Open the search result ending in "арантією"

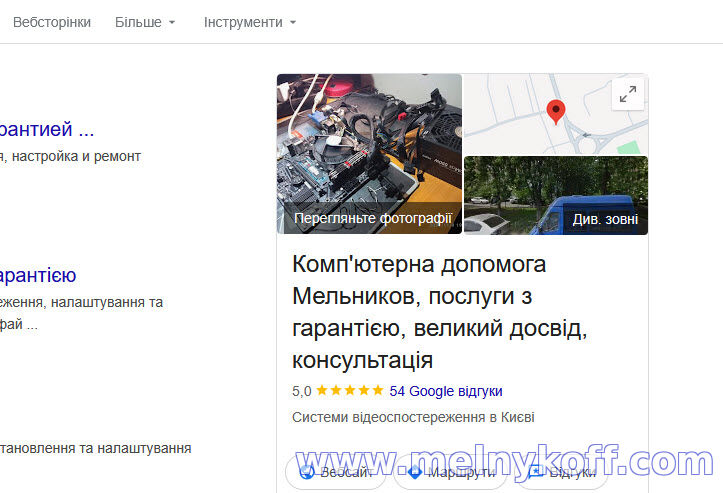[38, 275]
